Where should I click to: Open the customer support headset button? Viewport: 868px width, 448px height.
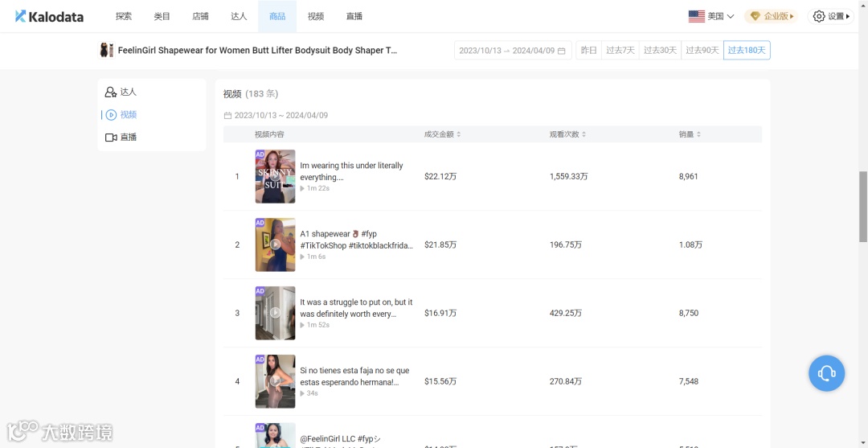point(826,373)
